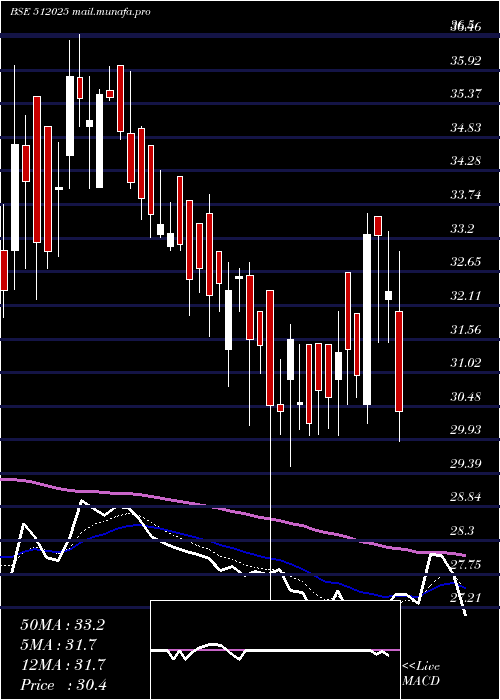The width and height of the screenshot is (500, 700).
Task: Click the 34.83 price axis label
Action: [466, 128]
